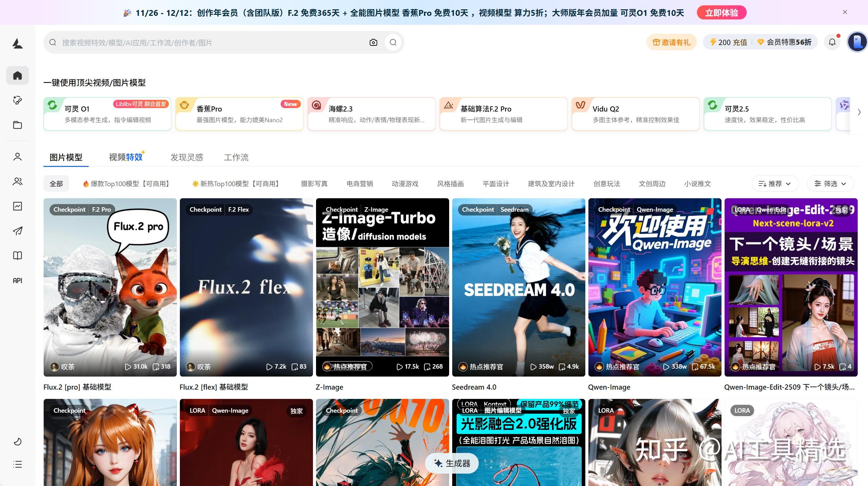This screenshot has height=486, width=868.
Task: Open the 筛选 filter dropdown
Action: click(x=830, y=184)
